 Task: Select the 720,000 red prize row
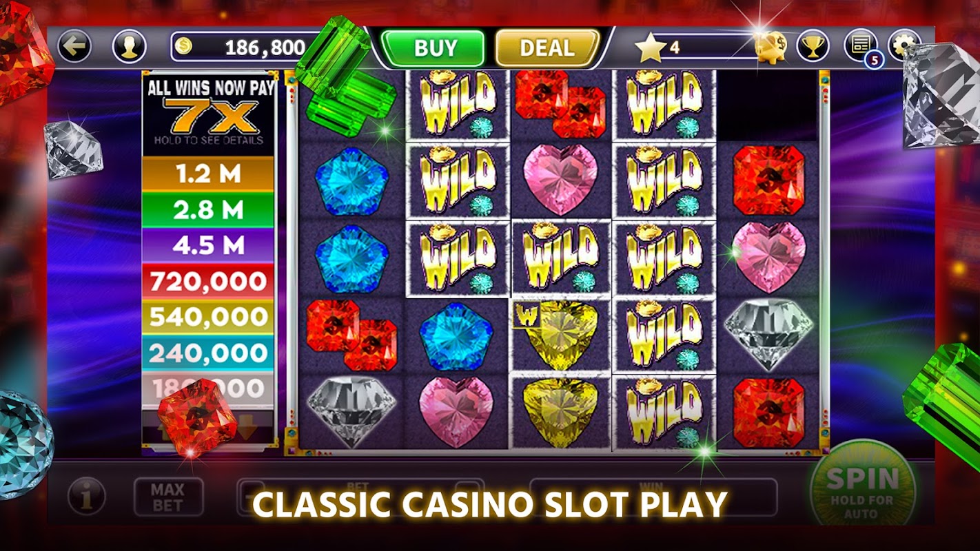click(208, 282)
